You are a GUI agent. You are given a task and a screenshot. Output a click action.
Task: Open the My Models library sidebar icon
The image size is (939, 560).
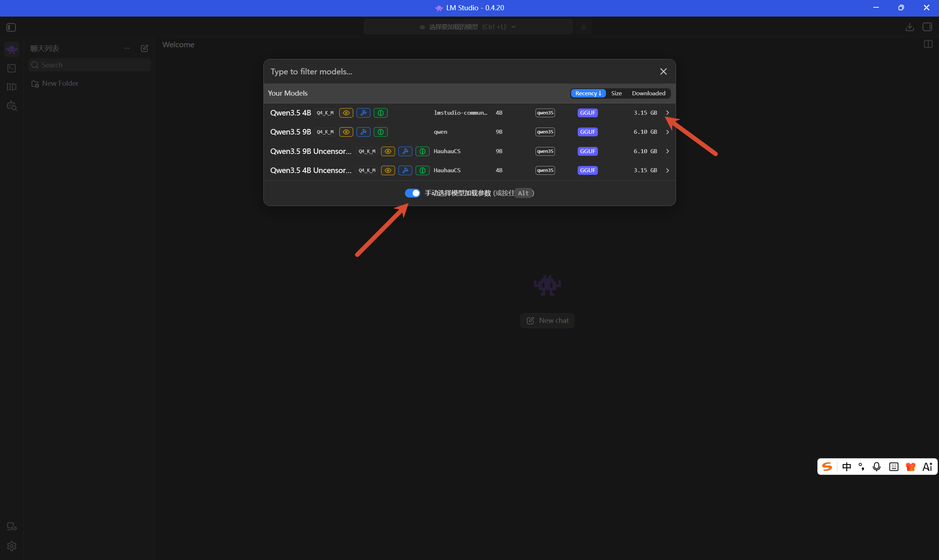click(12, 87)
